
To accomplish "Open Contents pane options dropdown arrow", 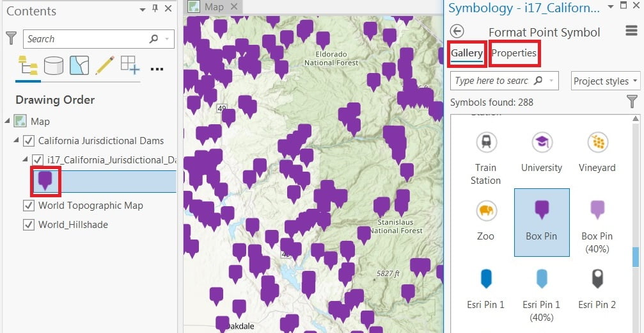I will [x=143, y=10].
